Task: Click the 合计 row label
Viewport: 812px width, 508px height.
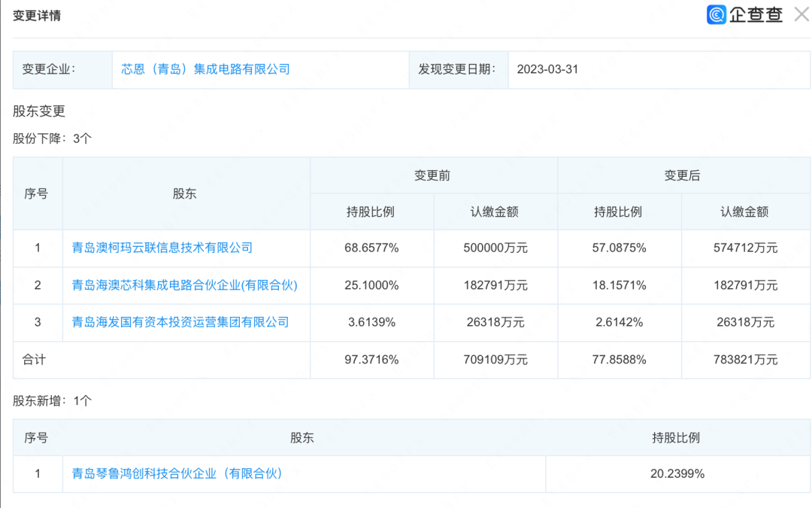Action: 34,360
